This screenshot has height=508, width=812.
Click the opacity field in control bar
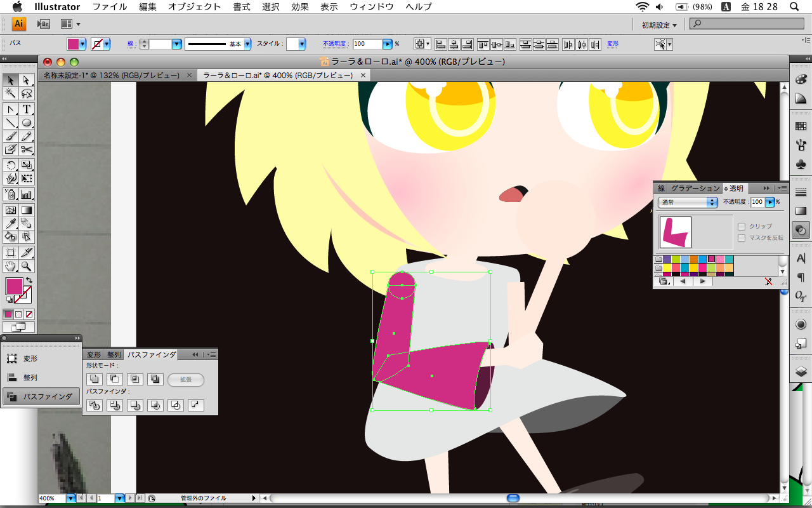[x=367, y=44]
